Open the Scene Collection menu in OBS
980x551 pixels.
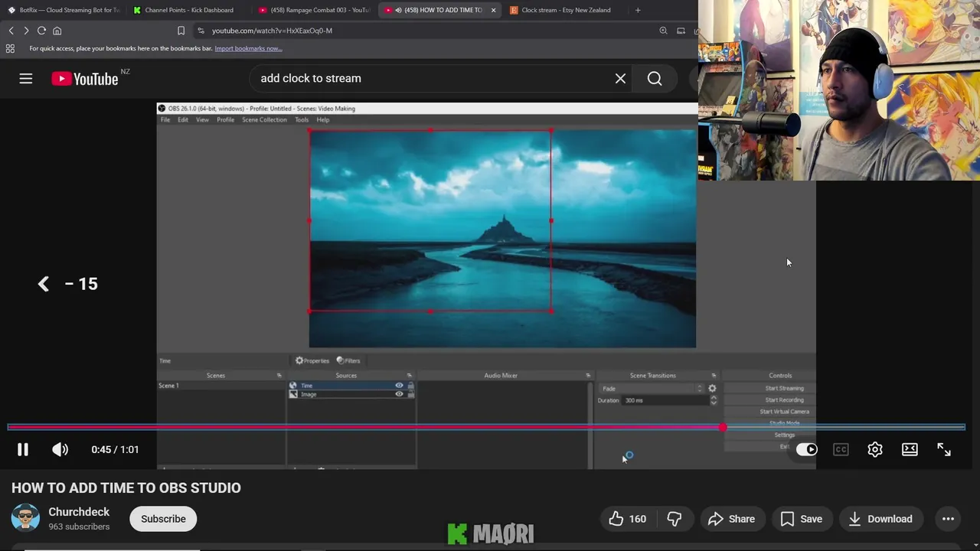tap(264, 120)
